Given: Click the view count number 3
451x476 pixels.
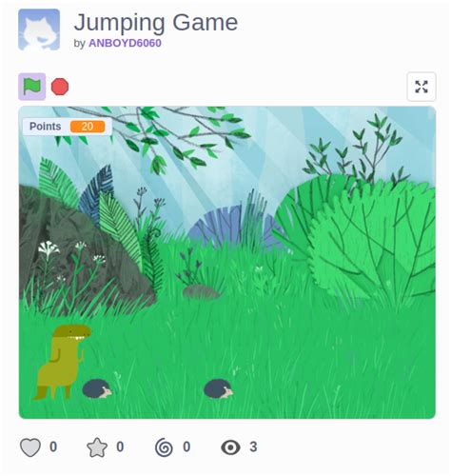Looking at the screenshot, I should tap(253, 446).
